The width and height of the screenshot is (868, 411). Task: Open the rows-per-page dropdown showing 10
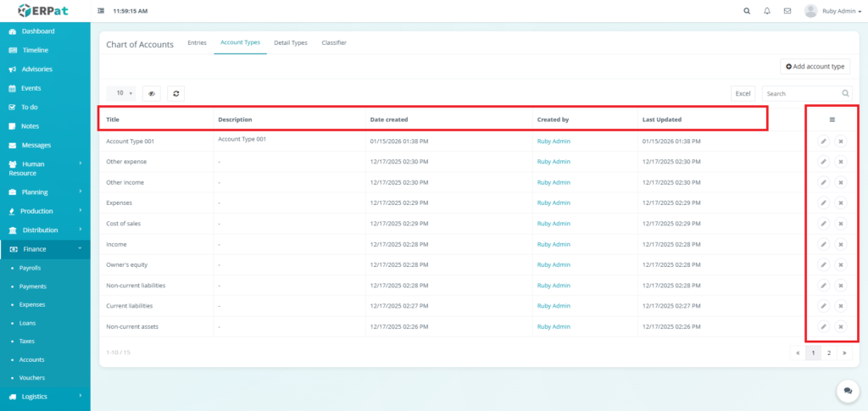[x=121, y=93]
